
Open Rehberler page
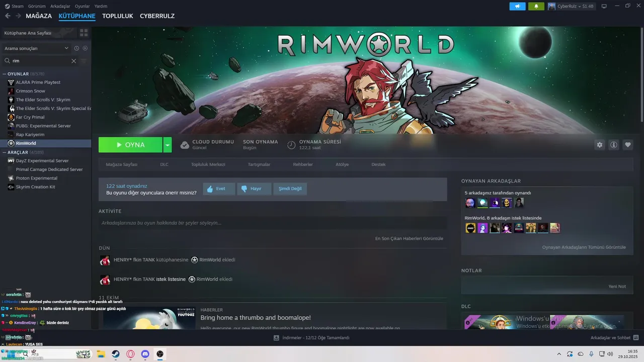click(303, 164)
